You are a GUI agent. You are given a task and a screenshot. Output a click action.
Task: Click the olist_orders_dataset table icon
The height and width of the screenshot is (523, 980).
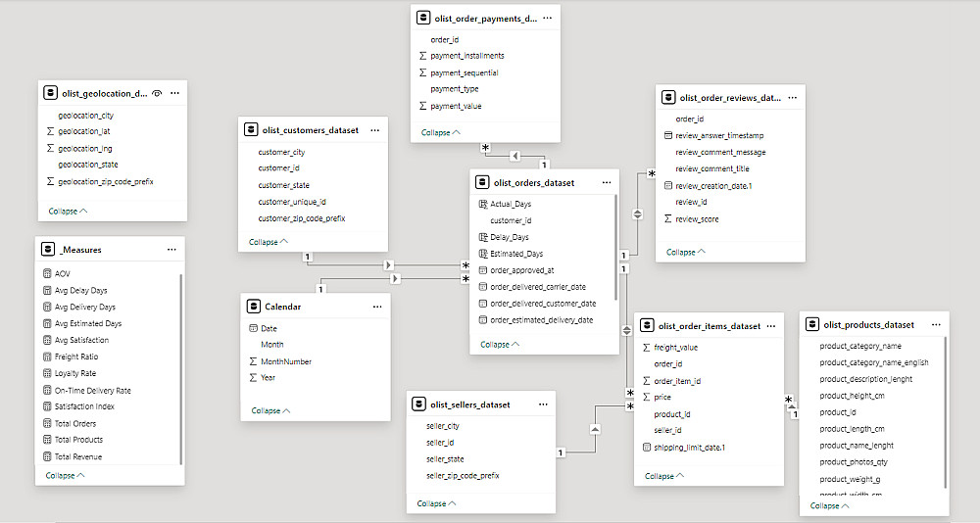[483, 182]
